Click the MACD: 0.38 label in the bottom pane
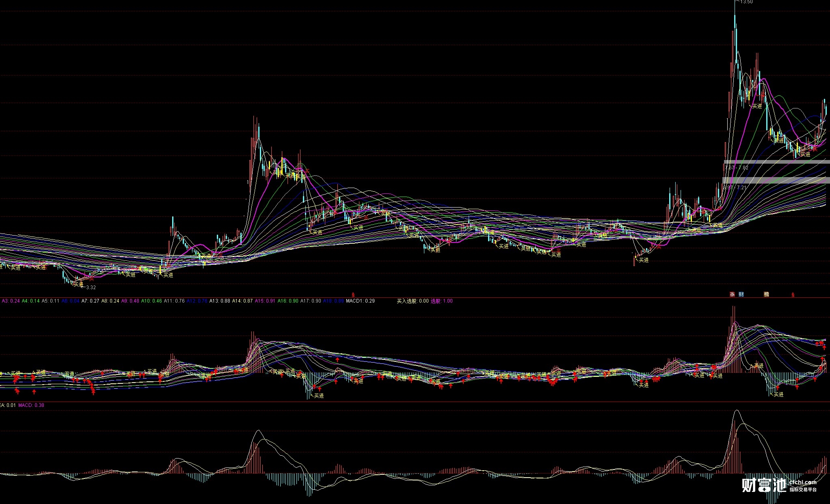Viewport: 830px width, 504px height. tap(31, 405)
